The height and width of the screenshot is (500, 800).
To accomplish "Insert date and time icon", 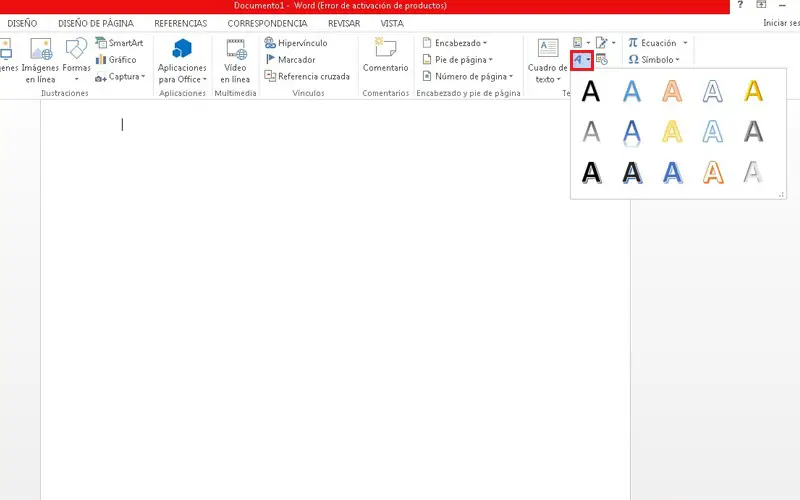I will pyautogui.click(x=602, y=60).
